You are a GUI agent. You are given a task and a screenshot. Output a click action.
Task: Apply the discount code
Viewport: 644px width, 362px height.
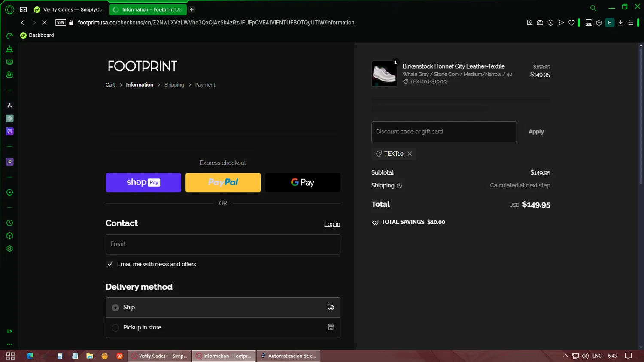coord(536,132)
